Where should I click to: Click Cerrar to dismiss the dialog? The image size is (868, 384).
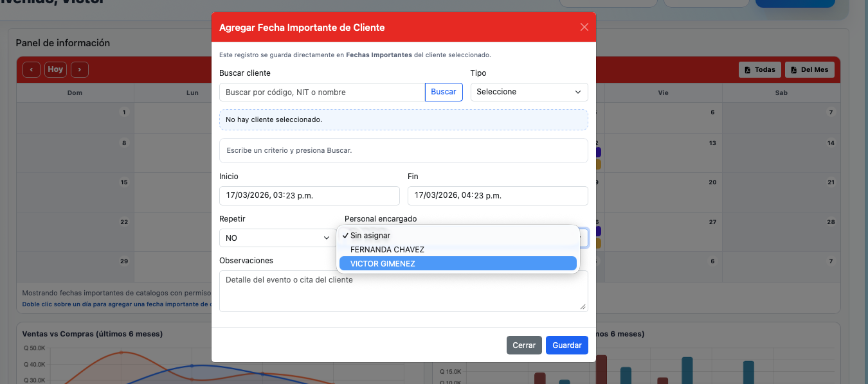pos(524,345)
